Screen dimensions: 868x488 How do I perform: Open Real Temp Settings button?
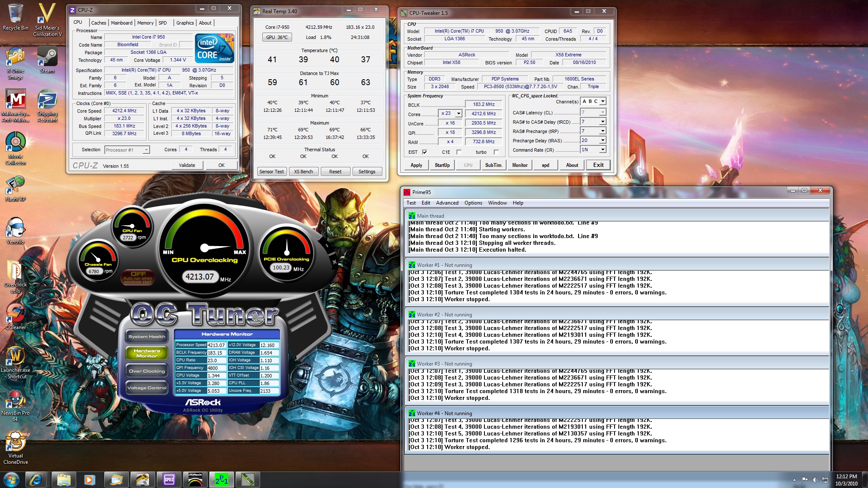click(367, 172)
